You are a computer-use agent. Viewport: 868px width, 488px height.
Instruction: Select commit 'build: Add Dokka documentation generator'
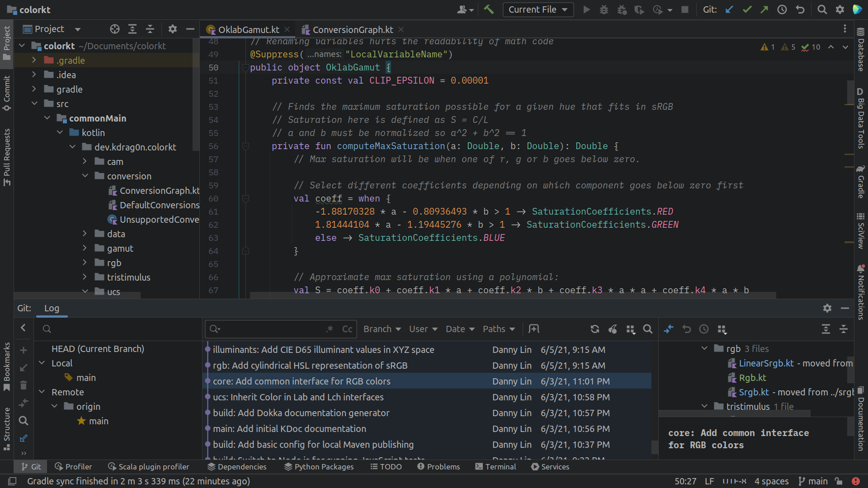tap(301, 413)
